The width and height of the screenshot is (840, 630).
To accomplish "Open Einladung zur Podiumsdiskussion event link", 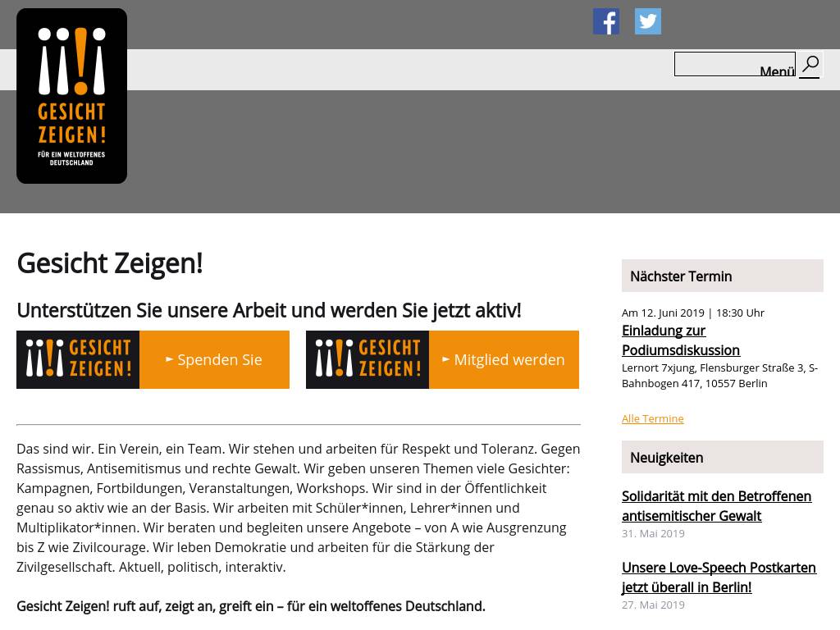I will (680, 340).
